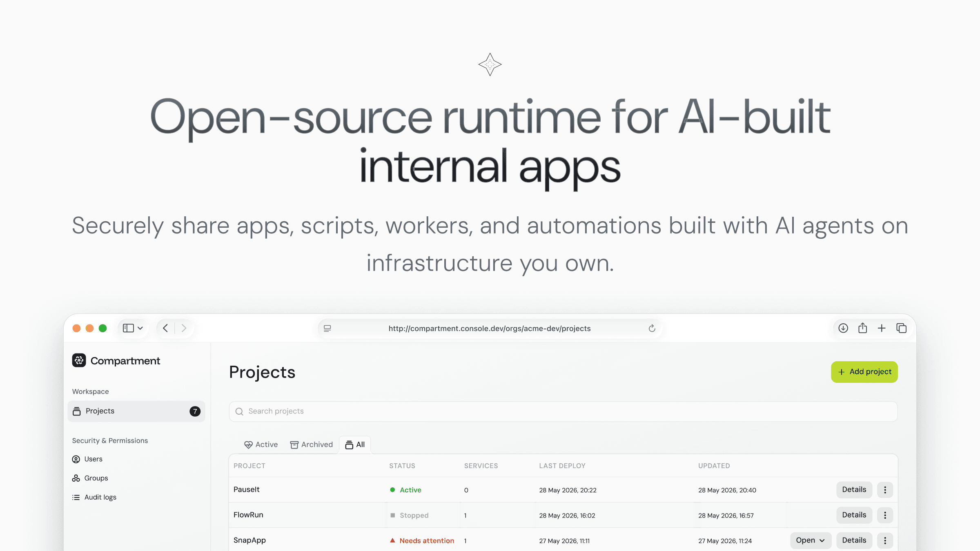Reload the page with the refresh icon
Image resolution: width=980 pixels, height=551 pixels.
pos(652,328)
